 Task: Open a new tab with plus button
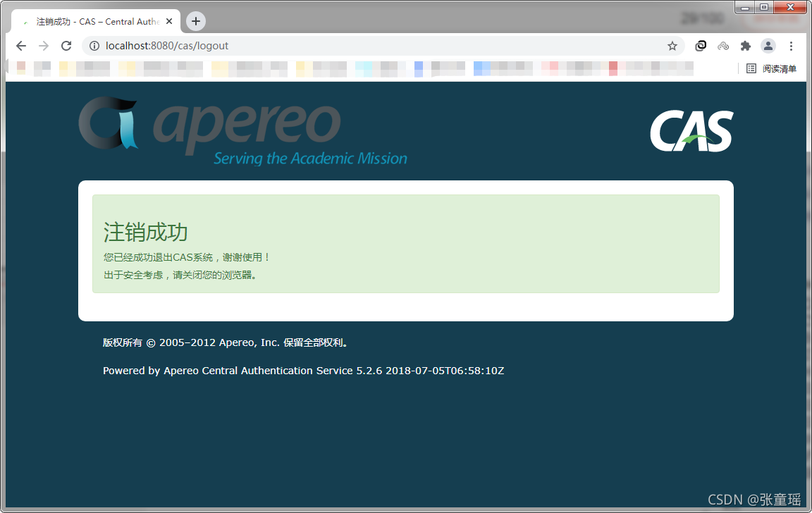pos(196,21)
